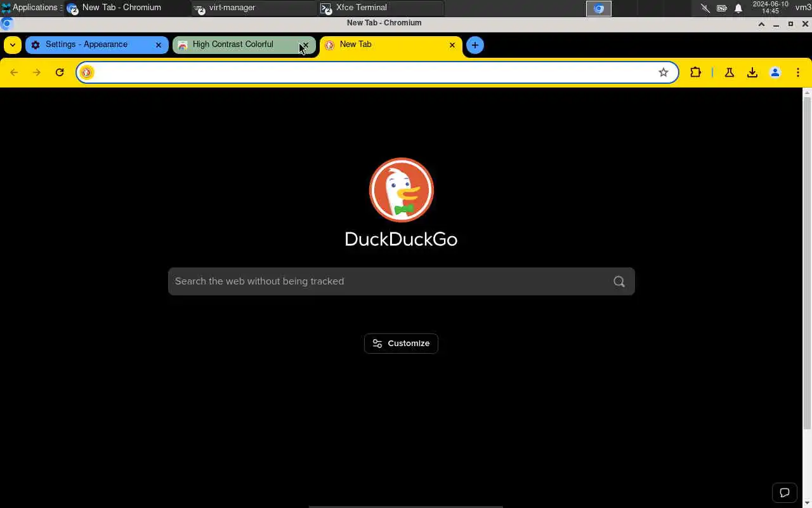812x508 pixels.
Task: Switch to Settings - Appearance tab
Action: 97,44
